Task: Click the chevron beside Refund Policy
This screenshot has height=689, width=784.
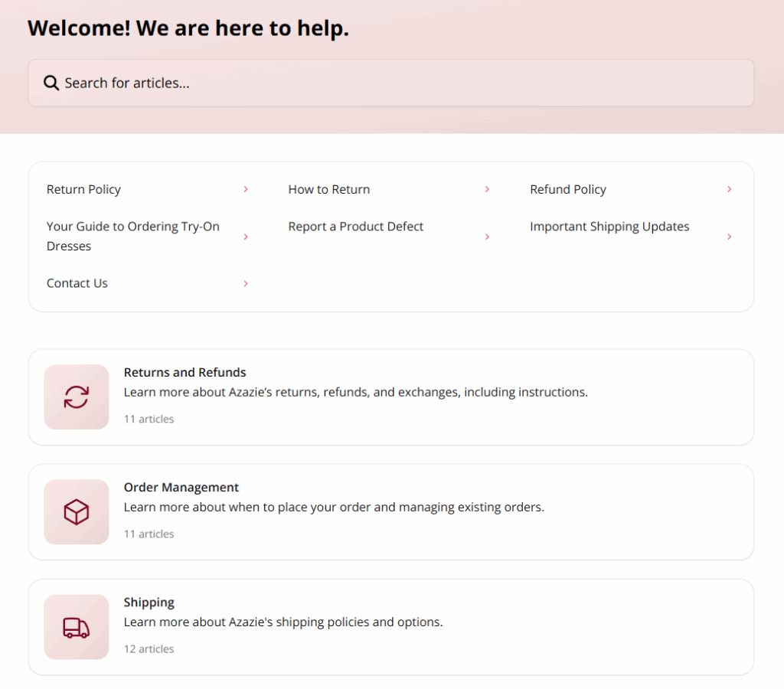Action: coord(729,189)
